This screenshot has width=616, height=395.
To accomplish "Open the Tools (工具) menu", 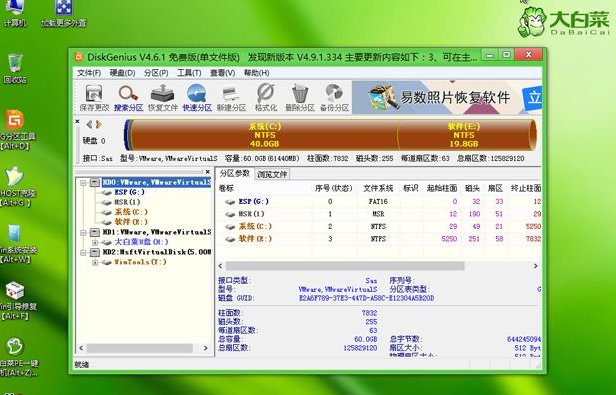I will click(x=189, y=73).
